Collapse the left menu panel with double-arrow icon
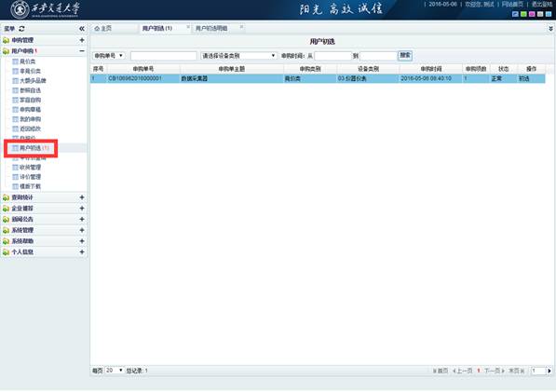 click(x=82, y=29)
